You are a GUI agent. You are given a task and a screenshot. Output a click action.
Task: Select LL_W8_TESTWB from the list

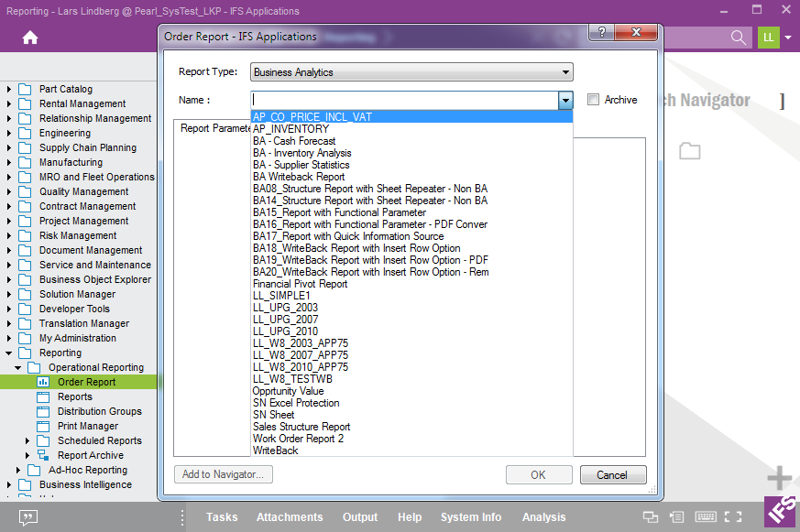click(411, 378)
